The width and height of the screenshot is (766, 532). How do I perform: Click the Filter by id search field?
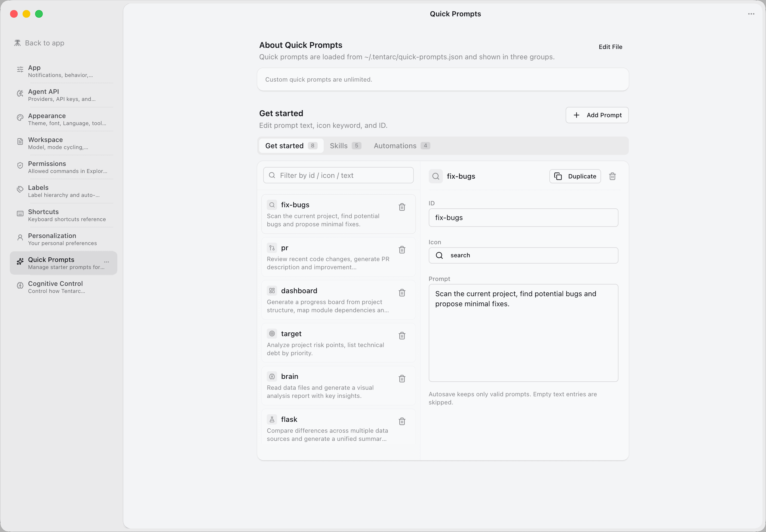tap(338, 175)
